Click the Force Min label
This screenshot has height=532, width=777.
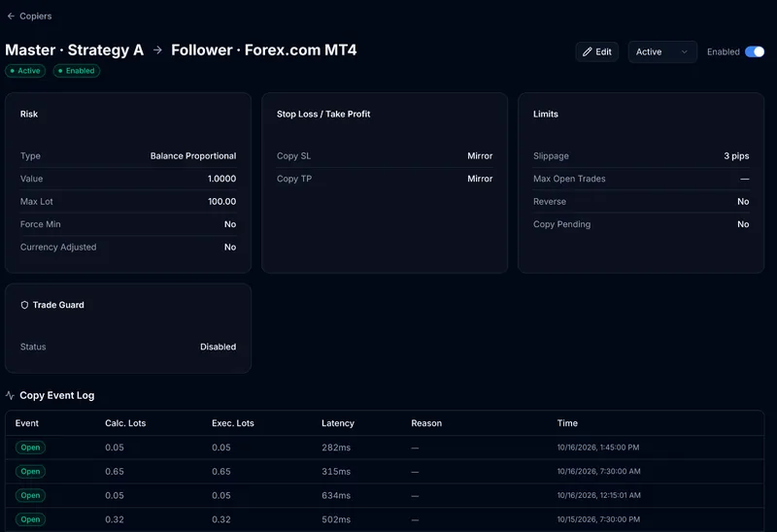40,224
